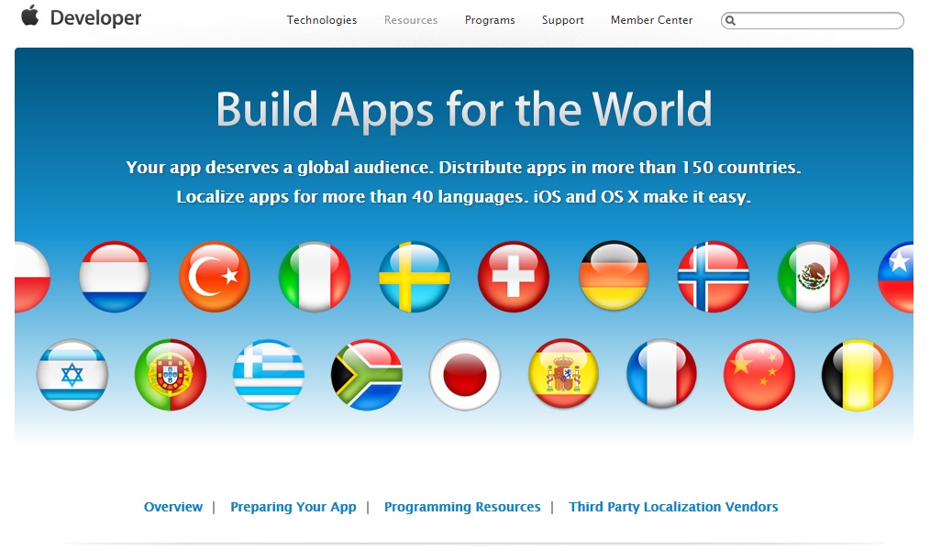Click the Germany flag icon
Viewport: 930px width, 560px height.
click(614, 277)
